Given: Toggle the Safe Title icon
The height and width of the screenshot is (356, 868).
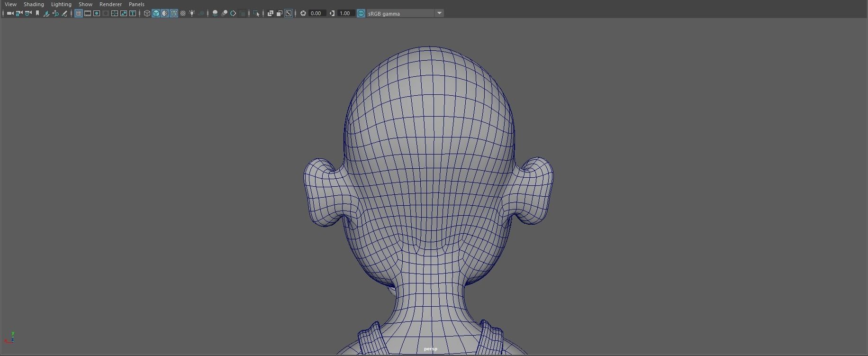Looking at the screenshot, I should (133, 13).
